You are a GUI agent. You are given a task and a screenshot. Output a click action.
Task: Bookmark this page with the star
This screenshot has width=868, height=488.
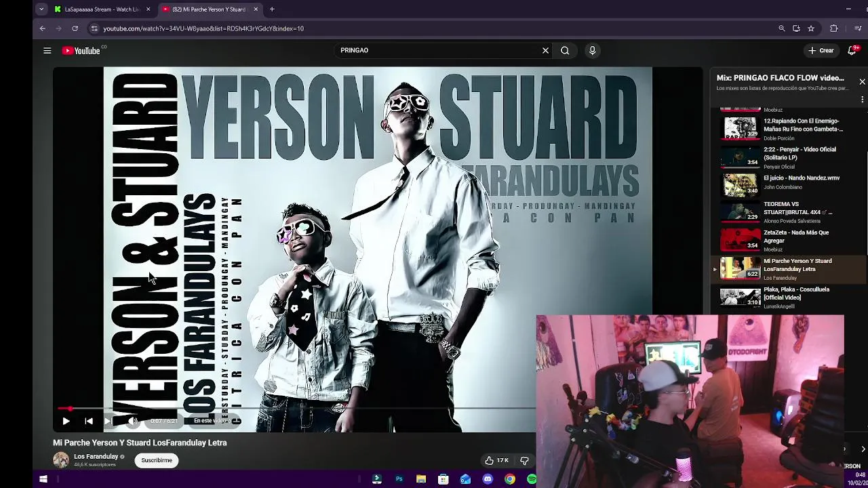tap(811, 28)
